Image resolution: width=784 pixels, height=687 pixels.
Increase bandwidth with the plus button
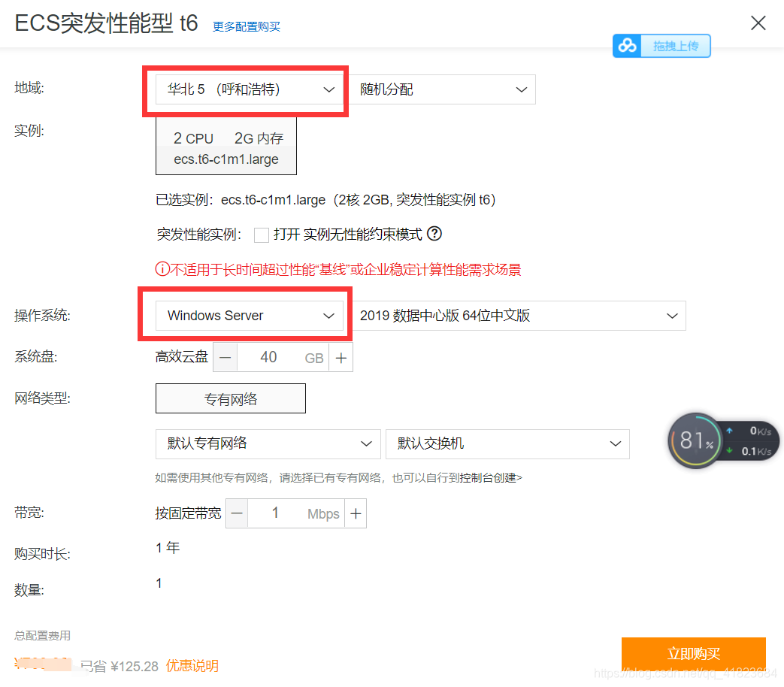[x=356, y=513]
